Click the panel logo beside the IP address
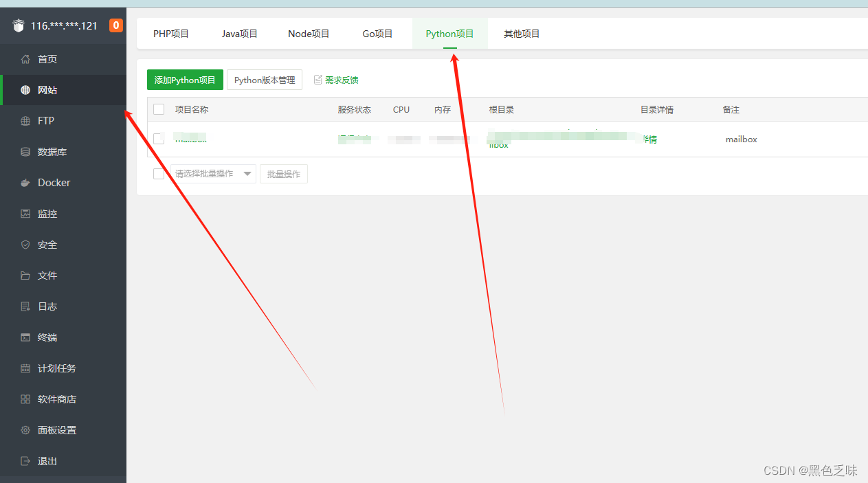 19,26
